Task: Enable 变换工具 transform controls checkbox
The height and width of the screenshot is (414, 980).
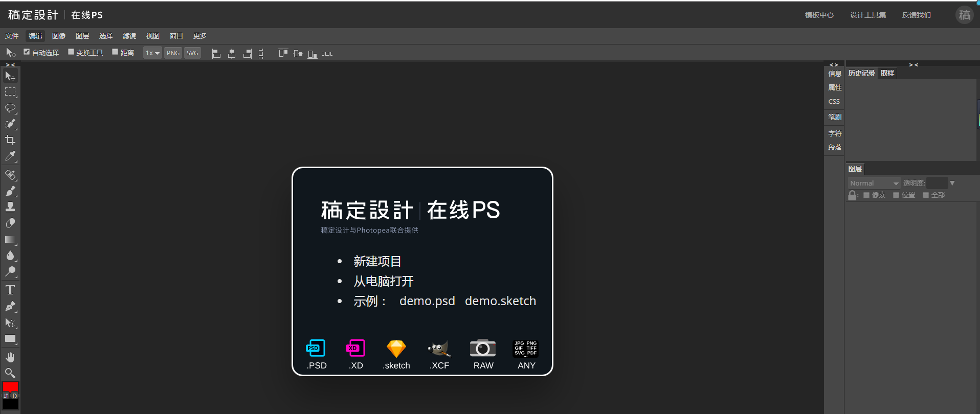Action: 71,52
